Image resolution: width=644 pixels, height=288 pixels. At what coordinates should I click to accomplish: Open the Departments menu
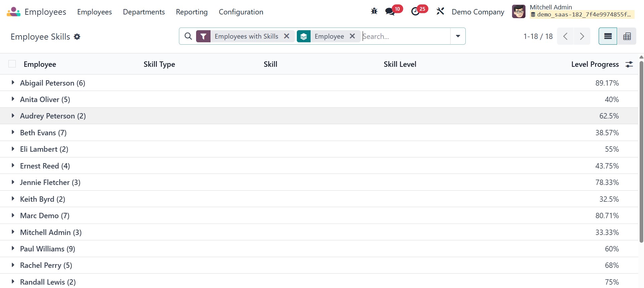(x=144, y=12)
